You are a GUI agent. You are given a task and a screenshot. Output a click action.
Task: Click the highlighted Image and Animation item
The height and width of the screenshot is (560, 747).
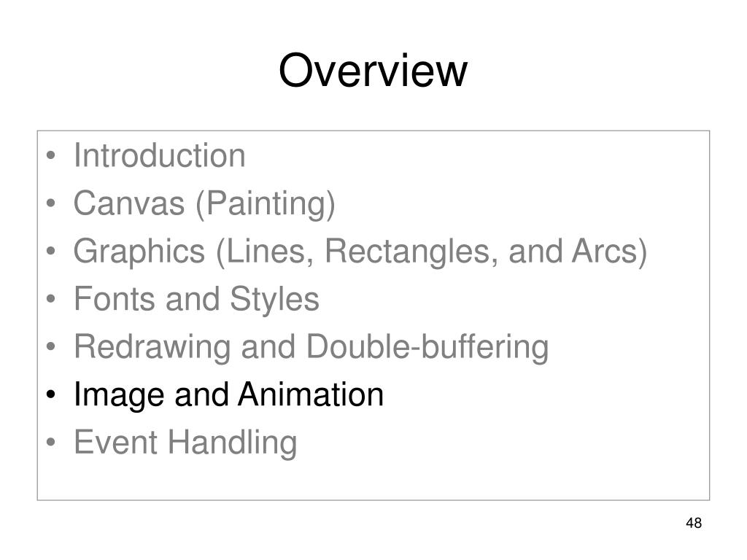(x=228, y=394)
